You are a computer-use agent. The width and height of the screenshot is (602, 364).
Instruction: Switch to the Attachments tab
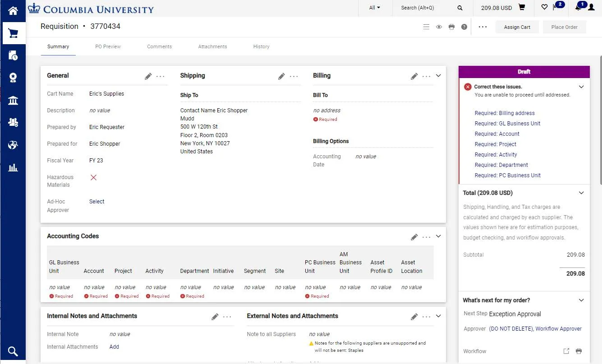coord(213,46)
